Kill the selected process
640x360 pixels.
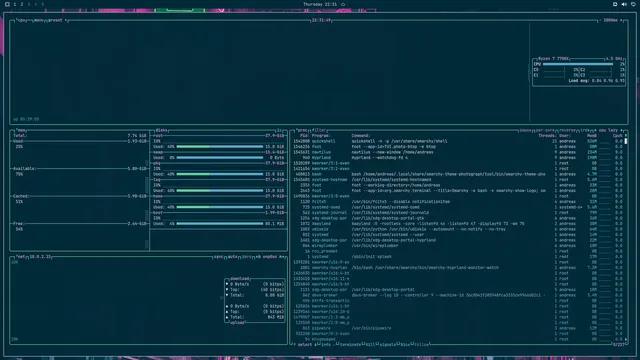[x=370, y=345]
